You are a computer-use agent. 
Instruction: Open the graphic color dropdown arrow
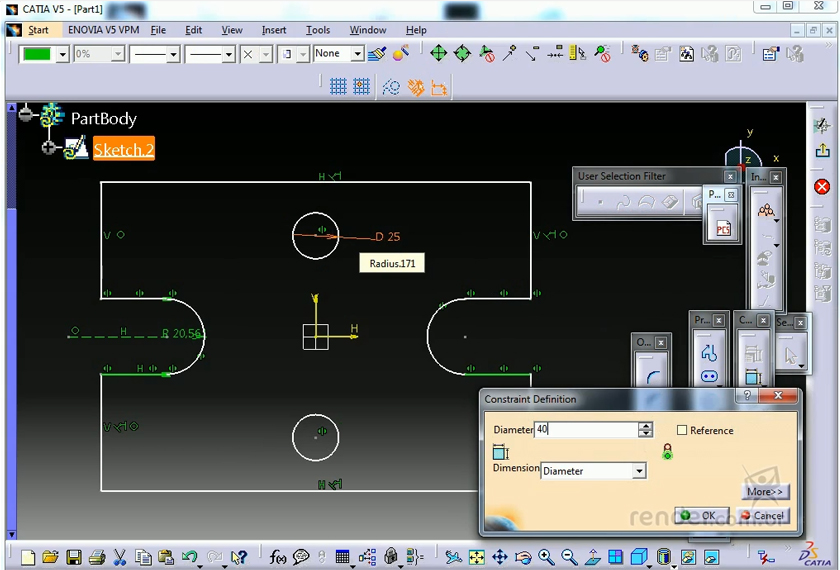click(62, 54)
